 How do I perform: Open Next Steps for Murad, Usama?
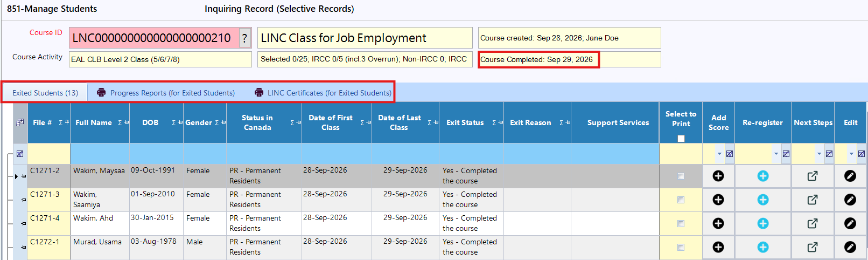click(x=813, y=247)
